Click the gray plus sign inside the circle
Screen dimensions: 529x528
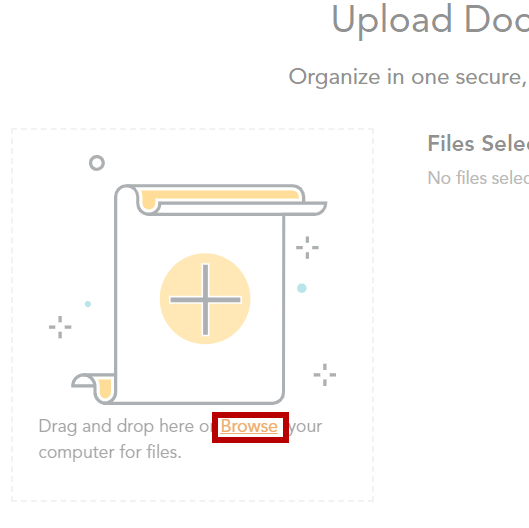pos(205,300)
